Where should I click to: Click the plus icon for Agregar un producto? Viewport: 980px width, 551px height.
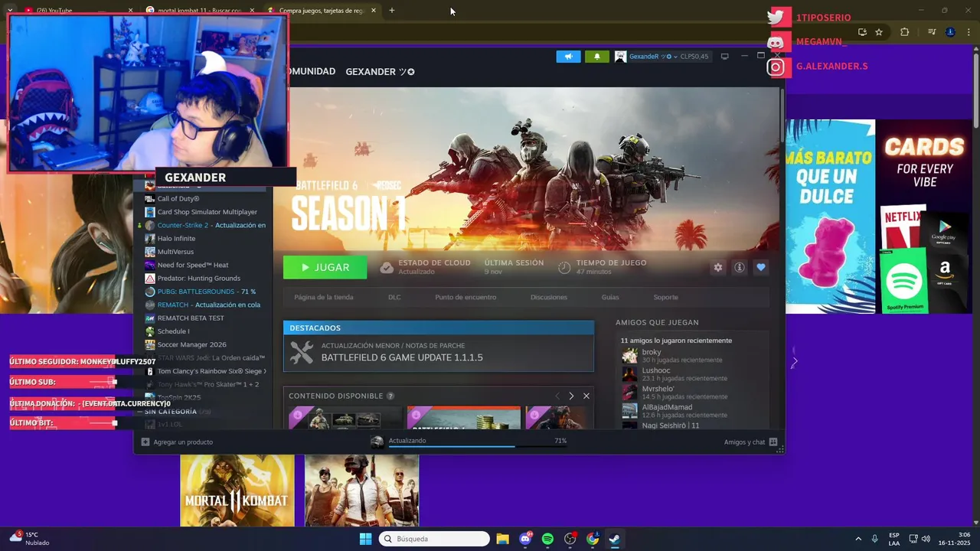click(145, 442)
